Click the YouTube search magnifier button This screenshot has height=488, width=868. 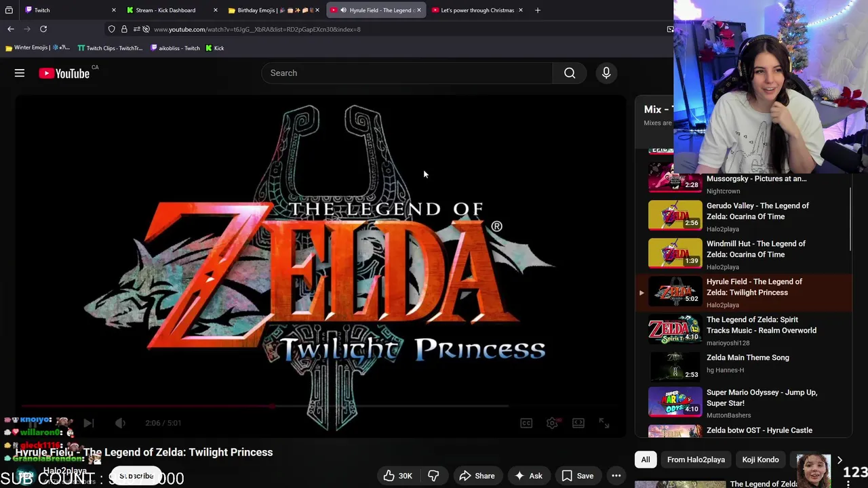click(570, 73)
